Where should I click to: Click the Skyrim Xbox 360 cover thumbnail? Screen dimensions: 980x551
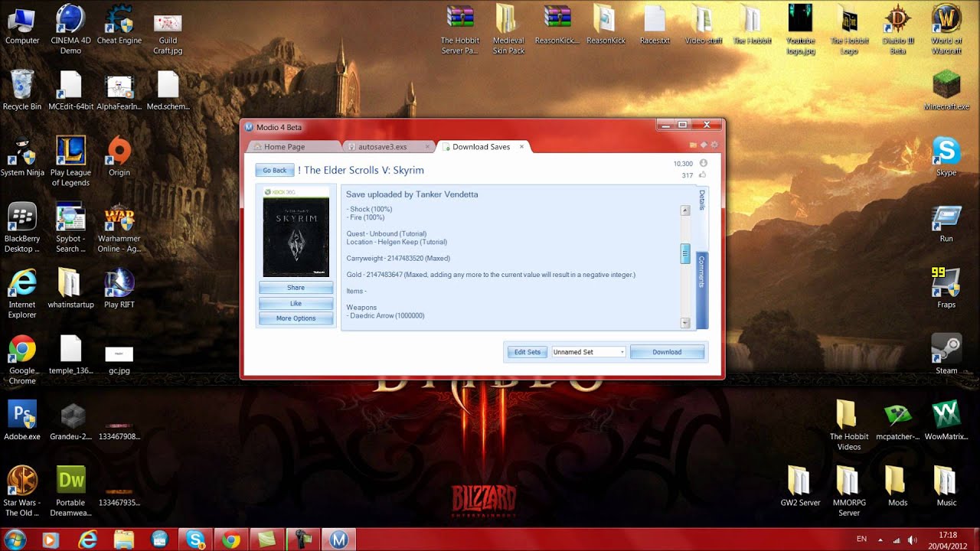point(296,232)
